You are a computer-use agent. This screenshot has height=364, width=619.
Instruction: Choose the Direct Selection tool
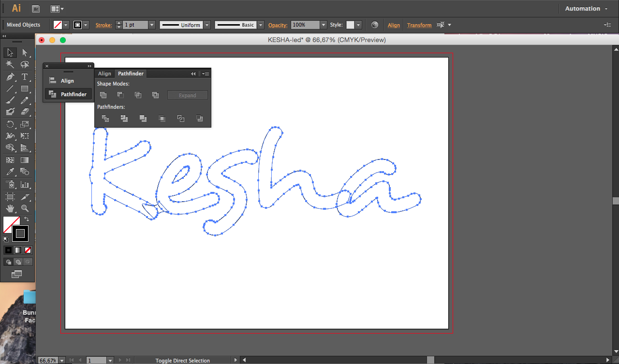click(25, 52)
